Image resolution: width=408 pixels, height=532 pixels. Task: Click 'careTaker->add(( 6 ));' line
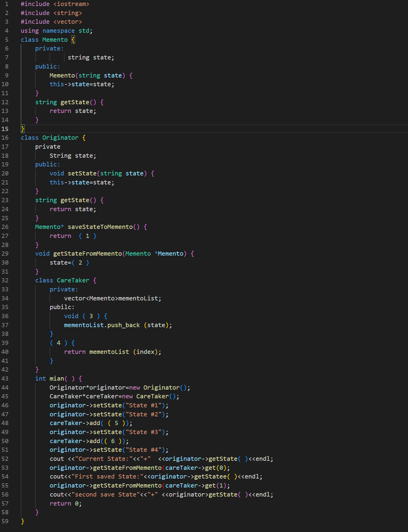click(x=89, y=441)
